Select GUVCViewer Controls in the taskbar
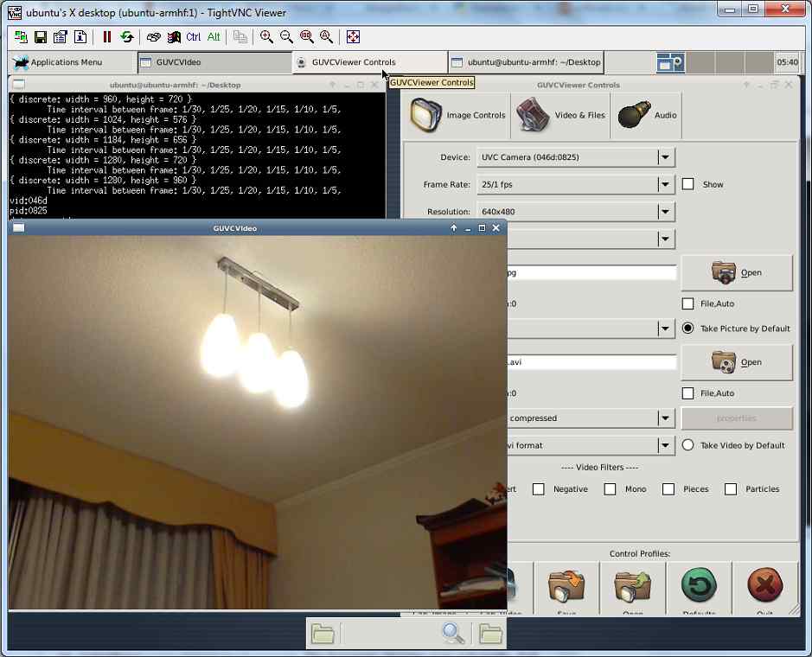 370,62
